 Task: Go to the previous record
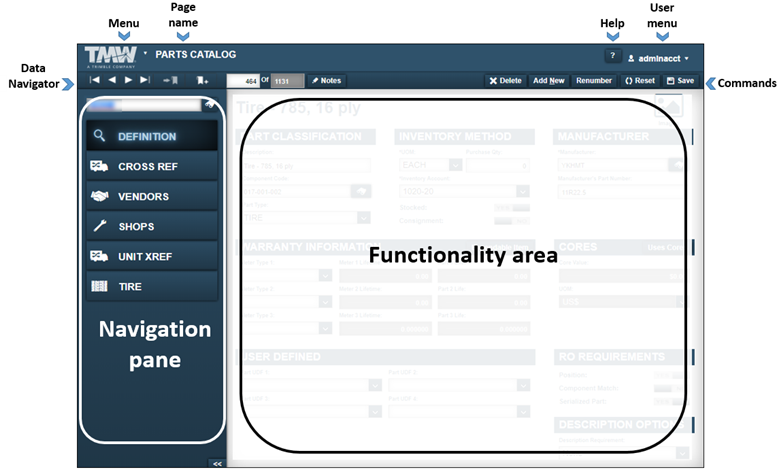(x=112, y=80)
